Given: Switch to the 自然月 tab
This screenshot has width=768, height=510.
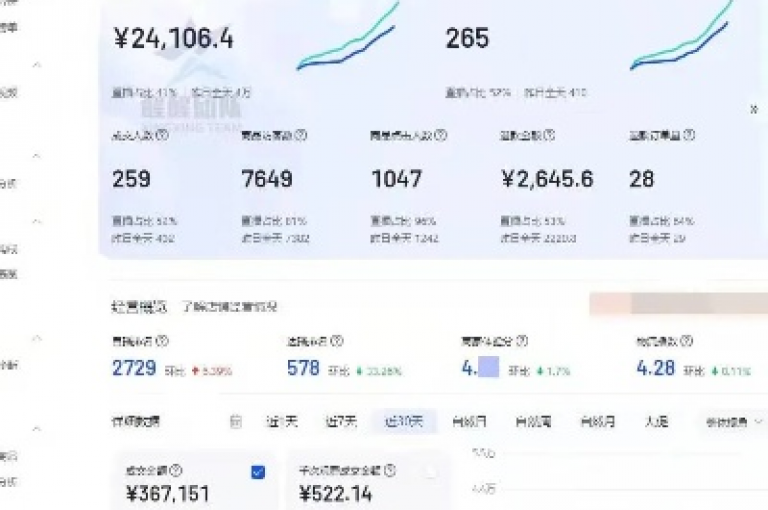Looking at the screenshot, I should [x=598, y=421].
